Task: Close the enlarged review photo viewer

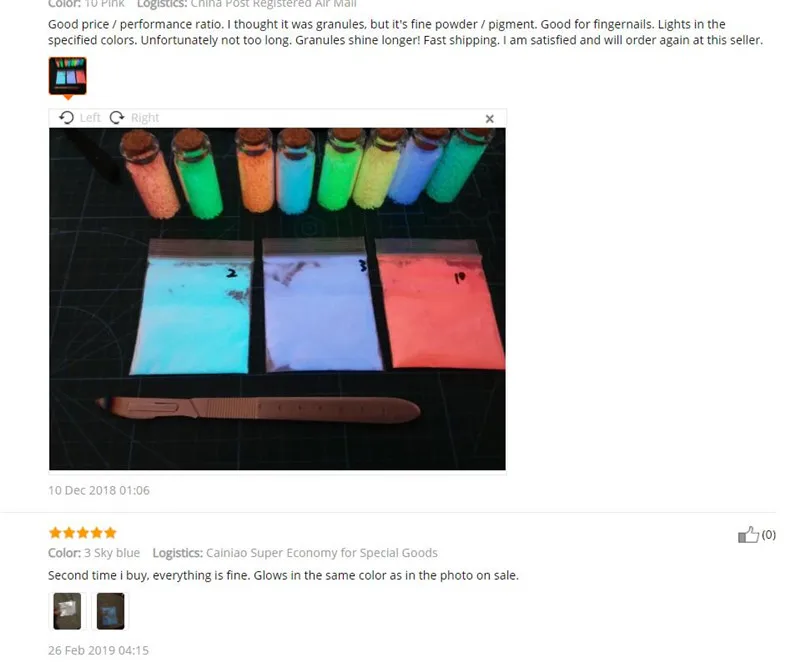Action: click(489, 119)
